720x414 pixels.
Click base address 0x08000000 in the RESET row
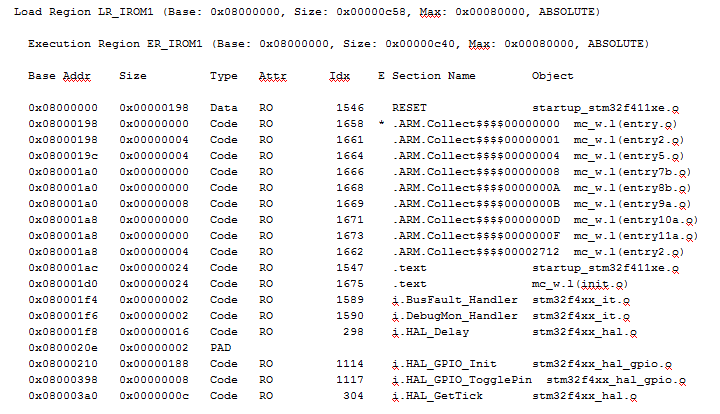tap(63, 108)
